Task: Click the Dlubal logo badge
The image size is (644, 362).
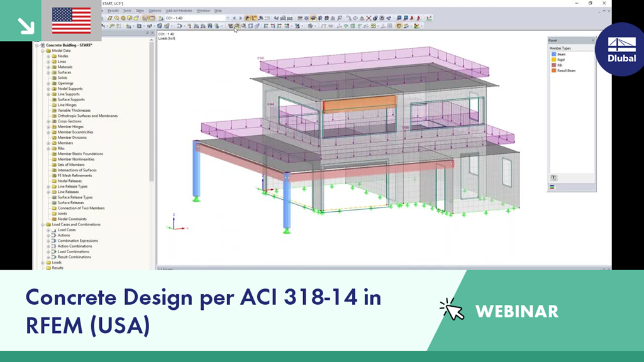Action: tap(621, 49)
